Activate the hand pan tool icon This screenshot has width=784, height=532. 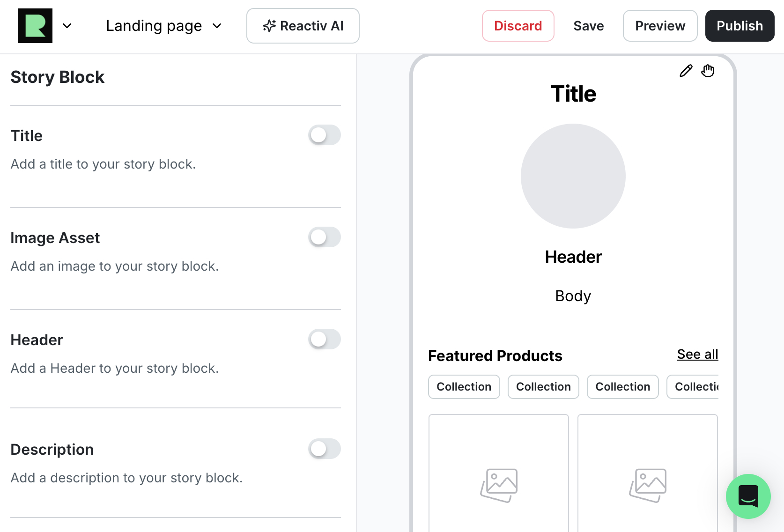(708, 71)
